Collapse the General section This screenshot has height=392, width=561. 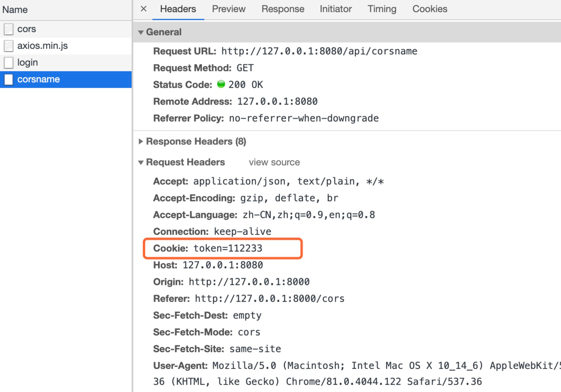[141, 32]
